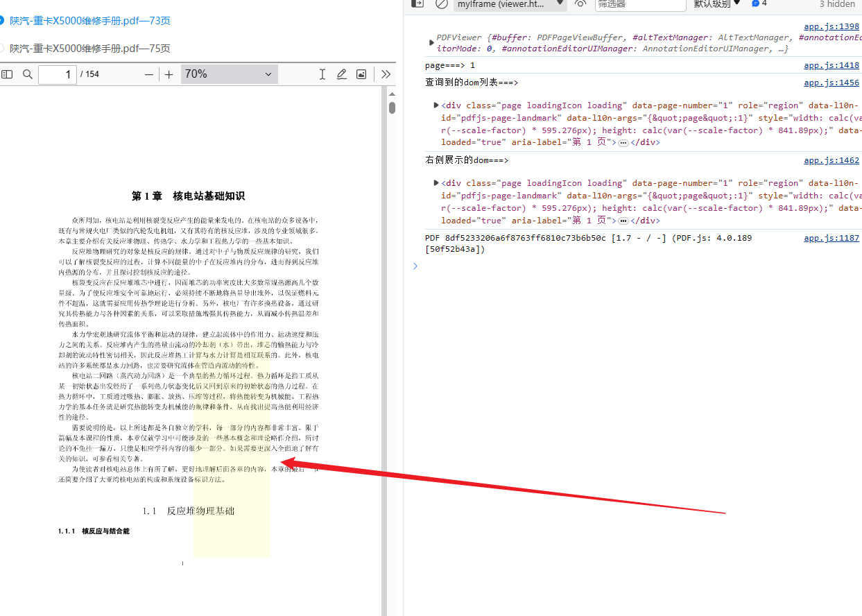862x616 pixels.
Task: Click section heading 1.1 反应堆物理基础
Action: tap(189, 511)
